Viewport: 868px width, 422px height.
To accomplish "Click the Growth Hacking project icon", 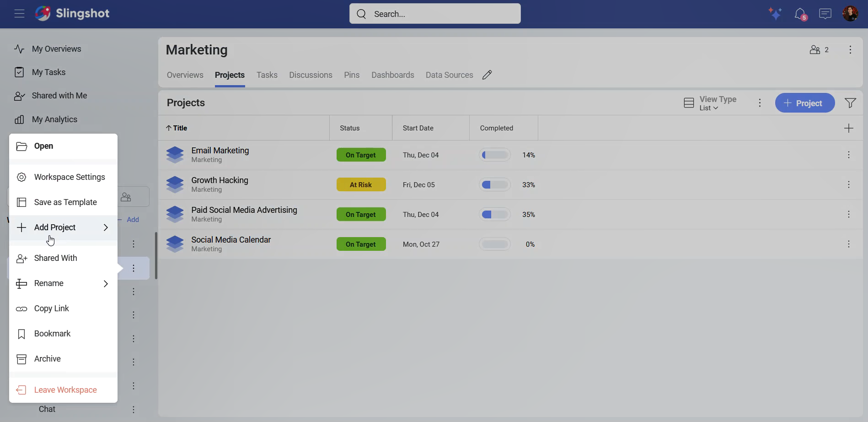I will click(x=175, y=185).
